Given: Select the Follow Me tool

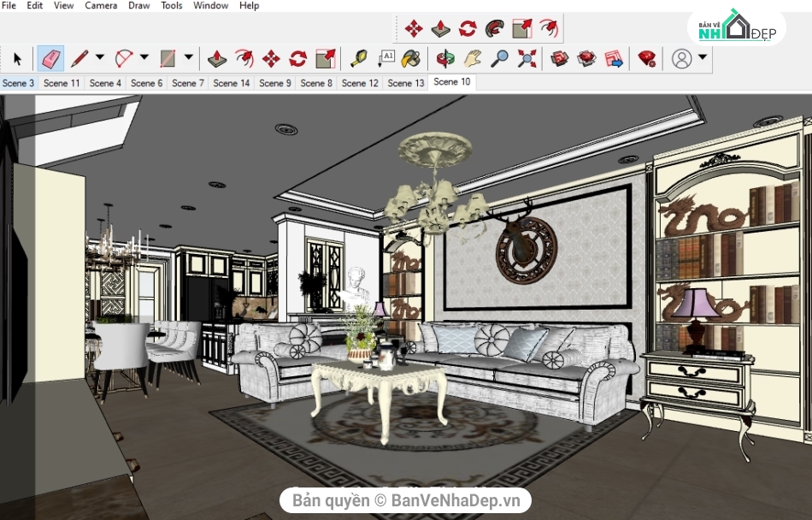Looking at the screenshot, I should click(x=495, y=28).
